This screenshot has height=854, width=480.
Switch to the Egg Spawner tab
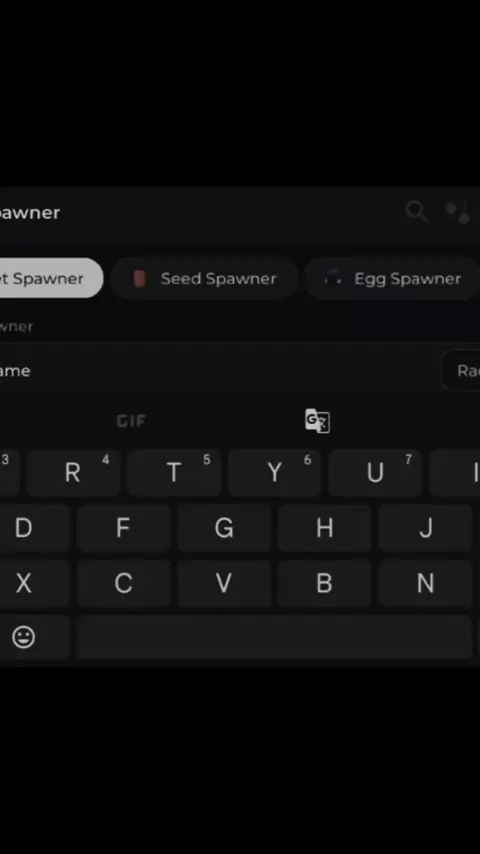tap(392, 278)
